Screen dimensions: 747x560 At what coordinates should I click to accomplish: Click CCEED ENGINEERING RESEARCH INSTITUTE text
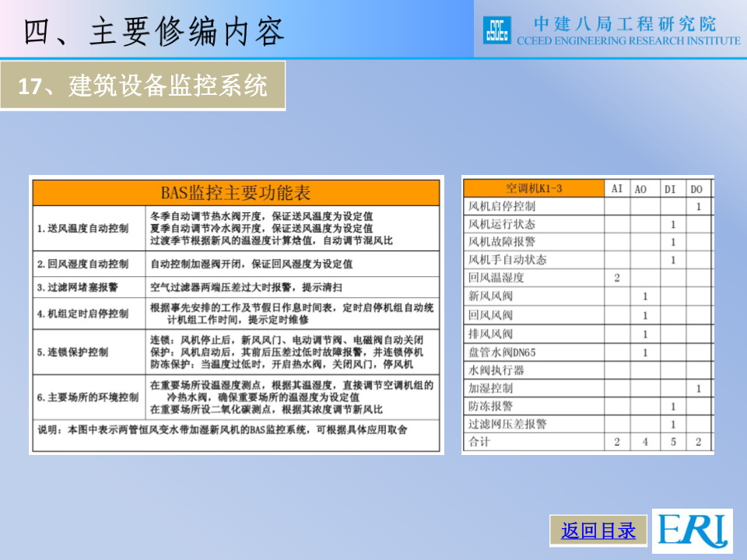pyautogui.click(x=629, y=41)
